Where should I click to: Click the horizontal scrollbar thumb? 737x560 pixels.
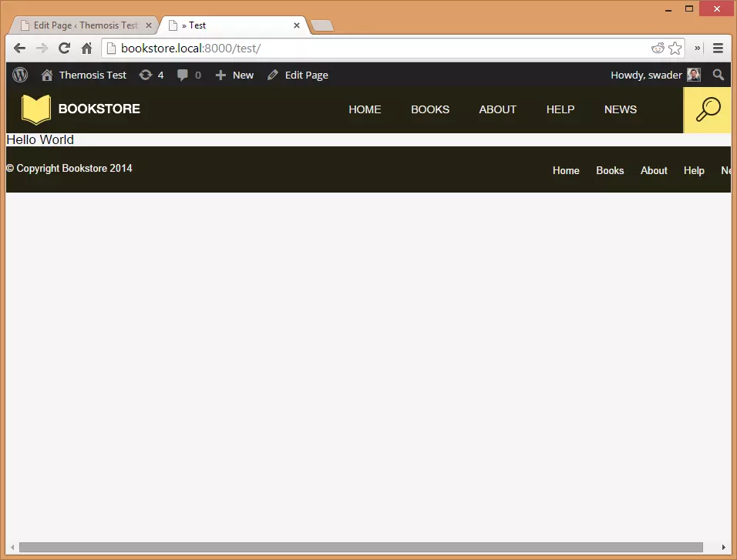point(361,548)
